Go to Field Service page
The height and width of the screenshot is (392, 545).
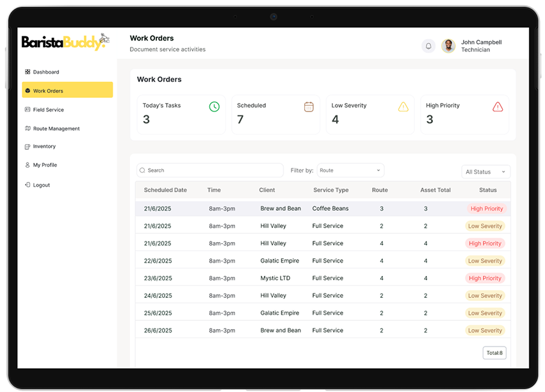coord(48,110)
